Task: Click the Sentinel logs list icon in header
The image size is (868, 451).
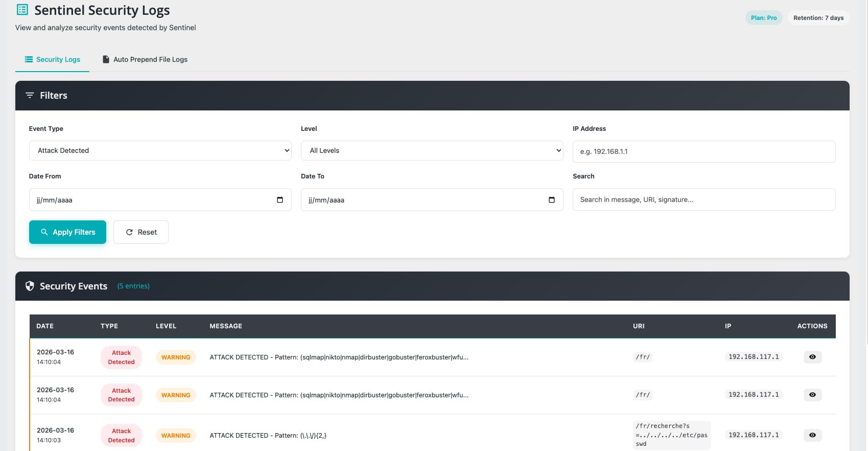Action: click(22, 10)
